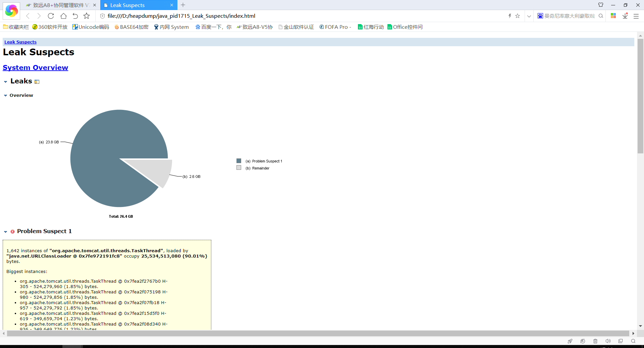644x348 pixels.
Task: Open the address bar dropdown arrow
Action: coord(529,16)
